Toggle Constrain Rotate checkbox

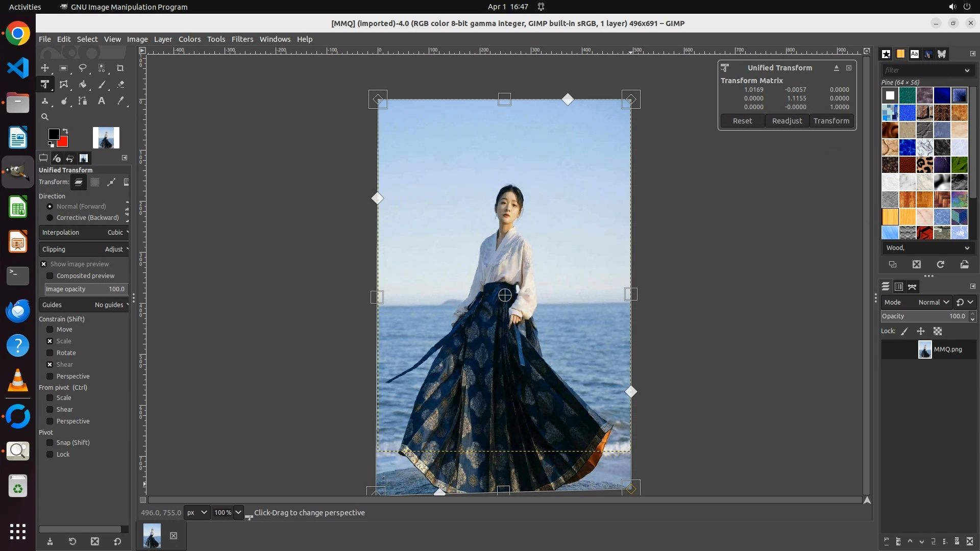pyautogui.click(x=50, y=353)
